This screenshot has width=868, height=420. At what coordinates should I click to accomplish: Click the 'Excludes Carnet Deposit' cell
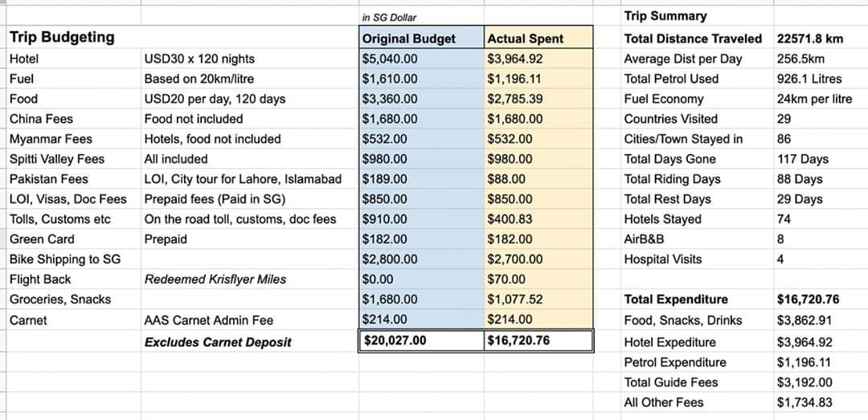250,342
